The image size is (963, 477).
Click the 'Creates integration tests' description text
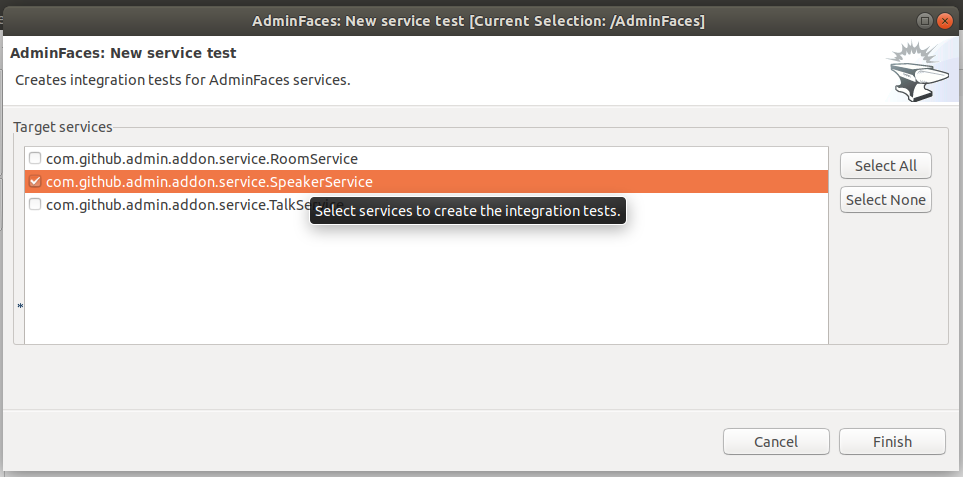183,80
